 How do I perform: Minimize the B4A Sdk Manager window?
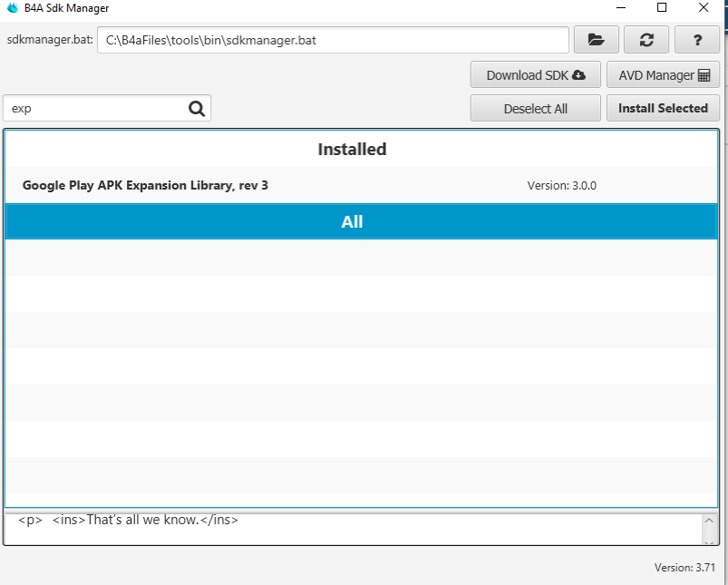point(621,7)
